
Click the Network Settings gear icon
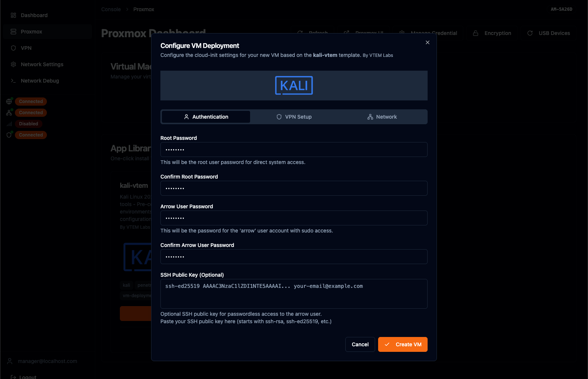[x=13, y=64]
